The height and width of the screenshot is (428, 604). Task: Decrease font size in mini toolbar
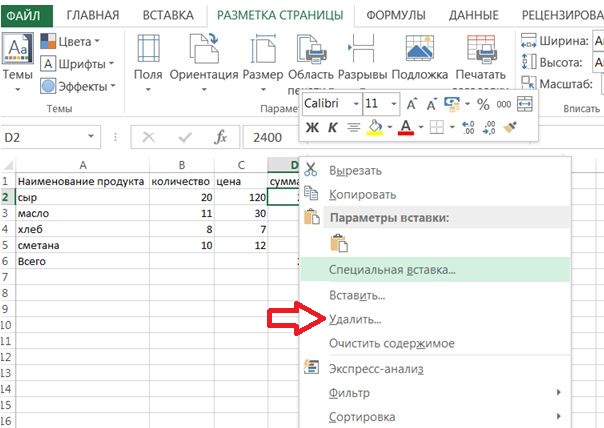pos(431,104)
